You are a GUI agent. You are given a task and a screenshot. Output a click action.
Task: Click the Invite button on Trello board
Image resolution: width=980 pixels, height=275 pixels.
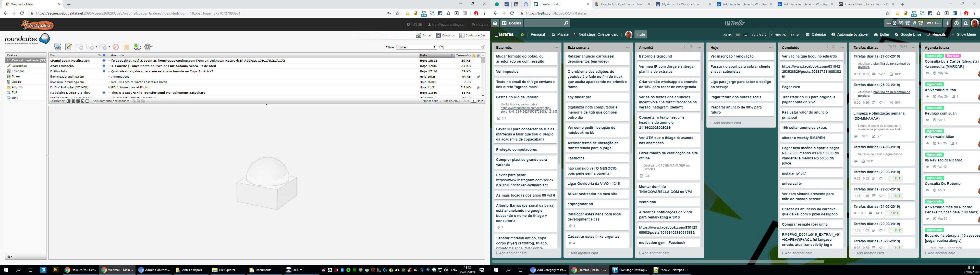(641, 35)
